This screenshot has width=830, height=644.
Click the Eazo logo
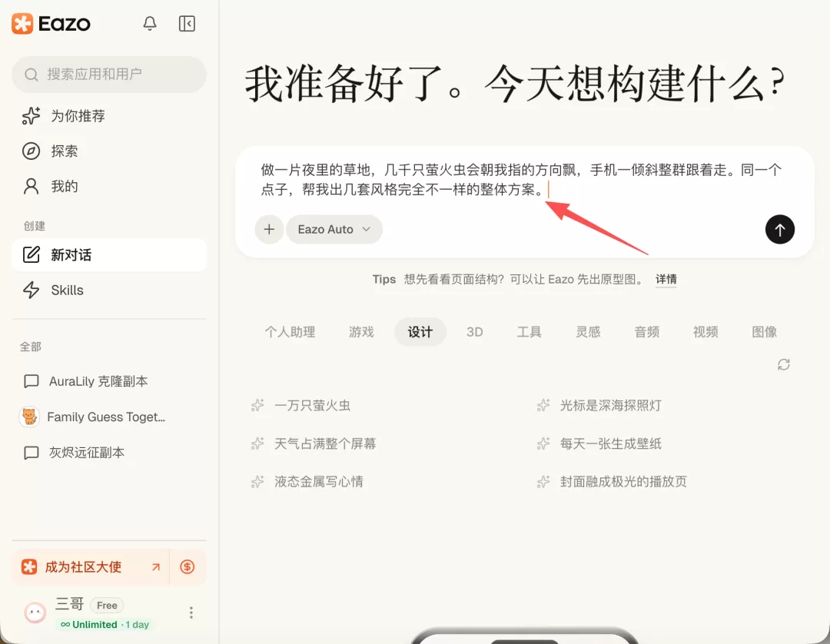tap(51, 24)
